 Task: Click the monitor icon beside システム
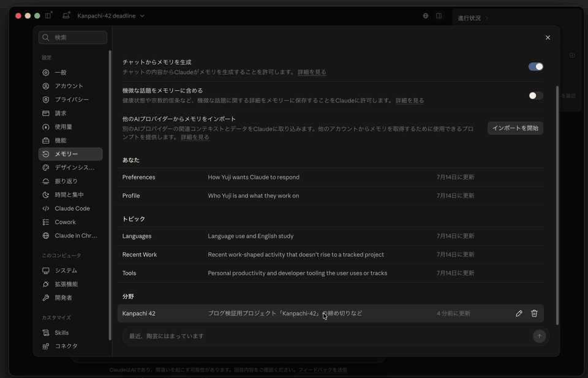click(46, 270)
